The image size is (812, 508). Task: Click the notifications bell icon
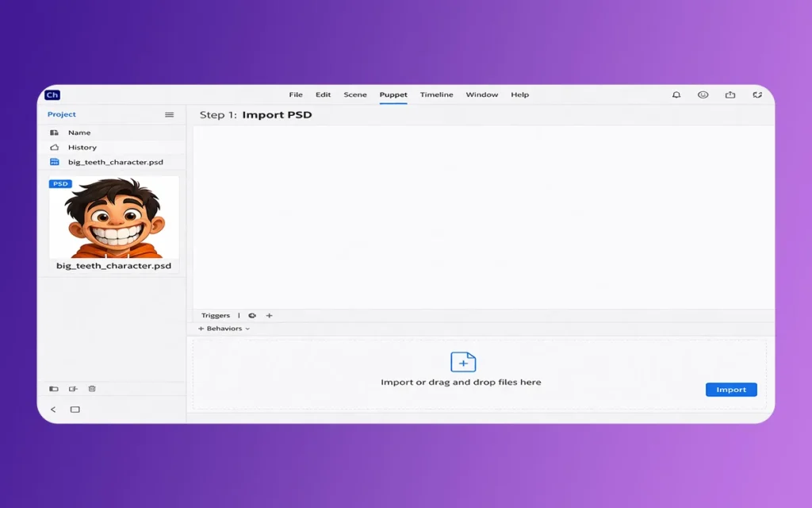[x=676, y=94]
